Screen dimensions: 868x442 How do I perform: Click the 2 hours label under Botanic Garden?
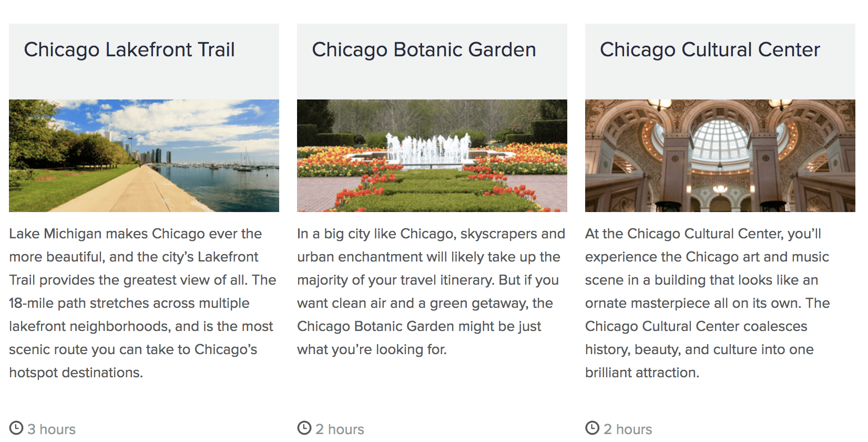tap(340, 429)
